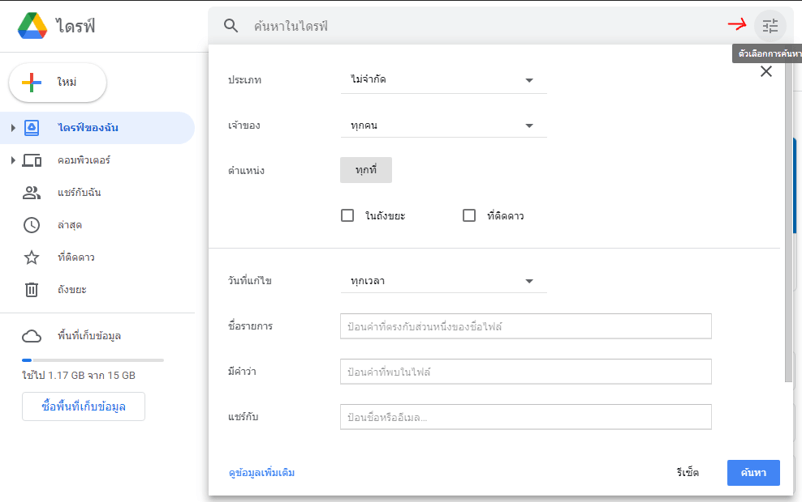
Task: Close the advanced search panel
Action: point(766,71)
